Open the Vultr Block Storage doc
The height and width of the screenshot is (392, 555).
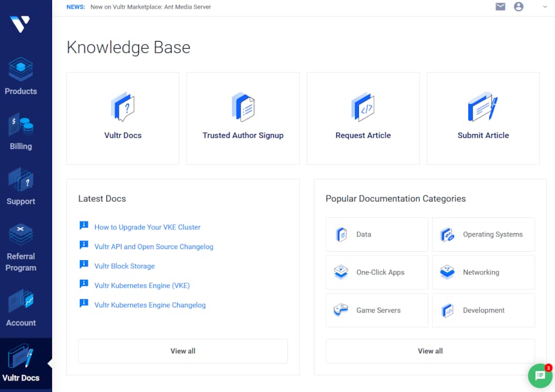coord(125,266)
